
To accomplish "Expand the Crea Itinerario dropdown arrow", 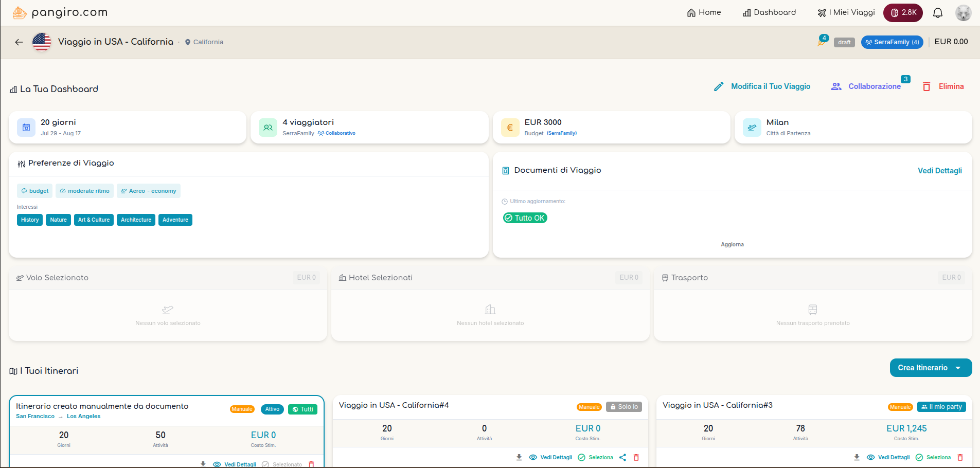I will pos(958,368).
